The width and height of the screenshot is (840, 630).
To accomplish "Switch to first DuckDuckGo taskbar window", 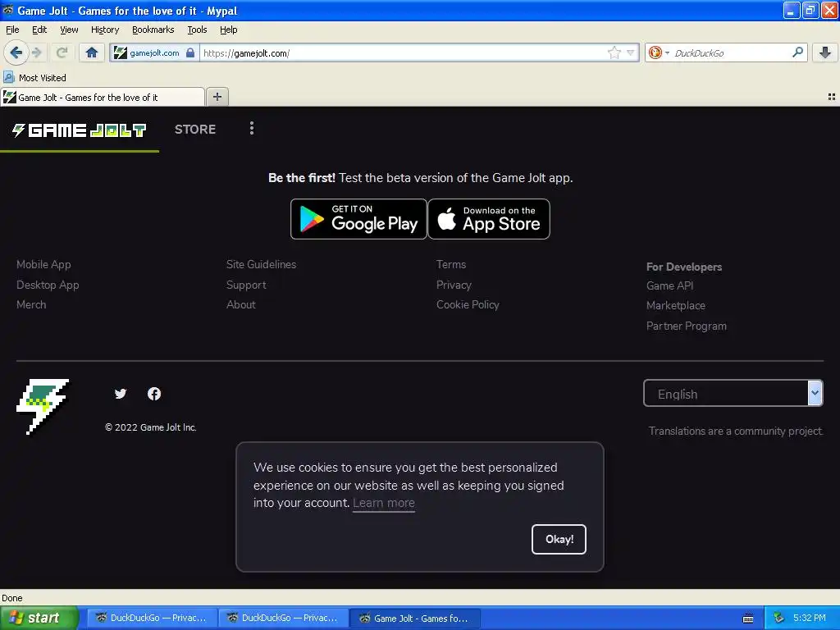I will pos(152,618).
